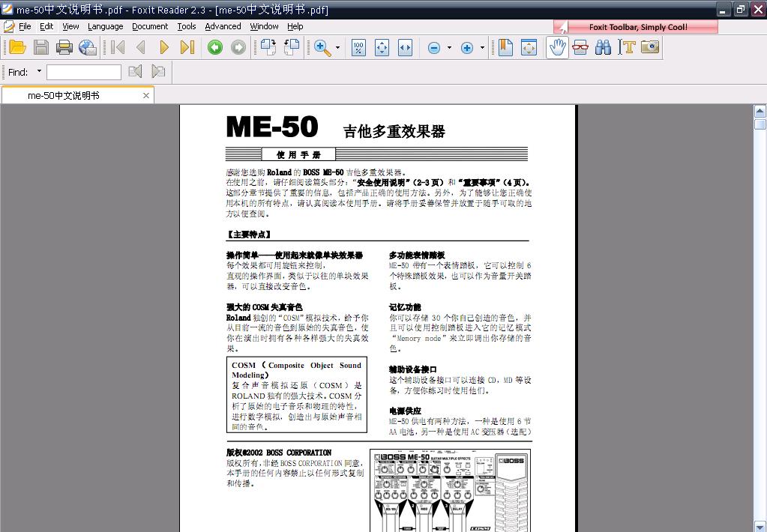Open the Edit menu
The image size is (767, 532).
coord(46,26)
